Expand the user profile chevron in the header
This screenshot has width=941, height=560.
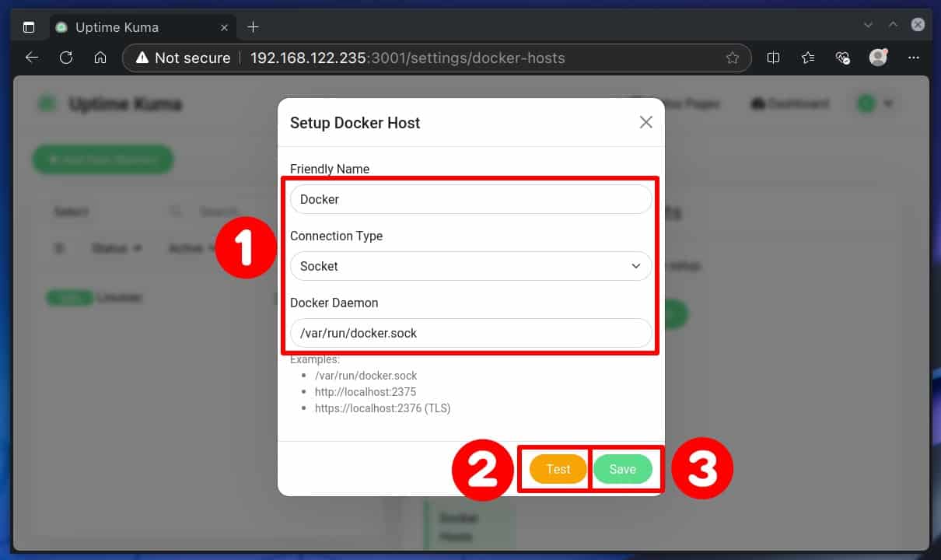887,103
